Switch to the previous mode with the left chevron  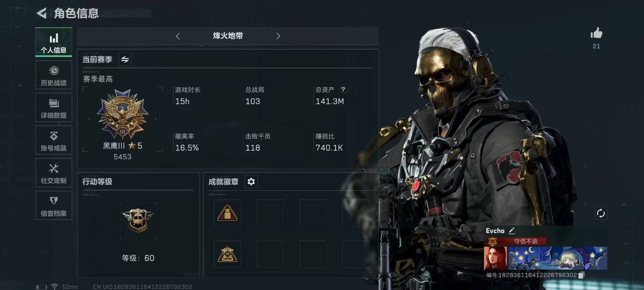pos(178,36)
